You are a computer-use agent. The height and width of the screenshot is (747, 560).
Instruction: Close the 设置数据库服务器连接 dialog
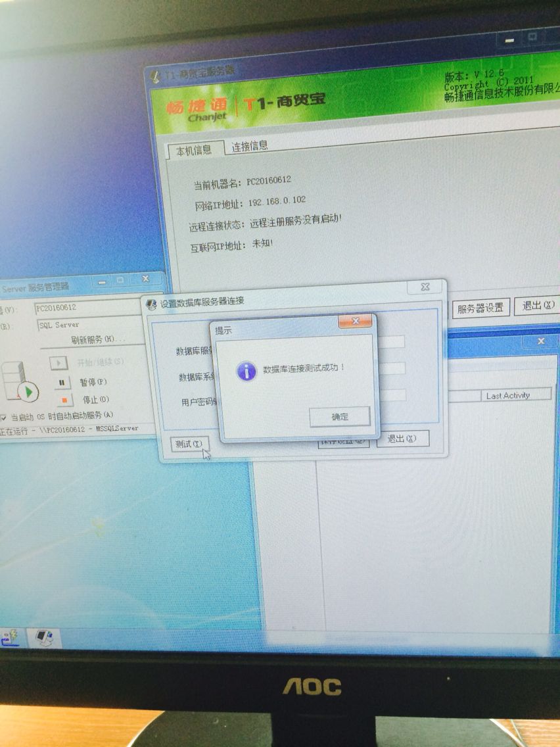pyautogui.click(x=425, y=286)
